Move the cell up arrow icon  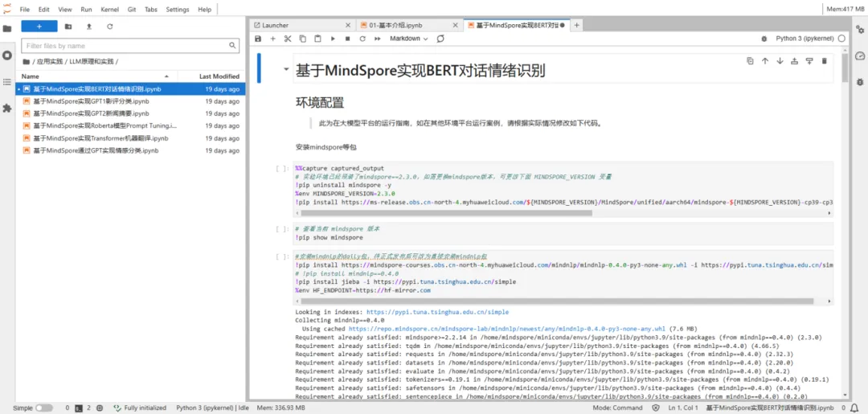point(765,61)
